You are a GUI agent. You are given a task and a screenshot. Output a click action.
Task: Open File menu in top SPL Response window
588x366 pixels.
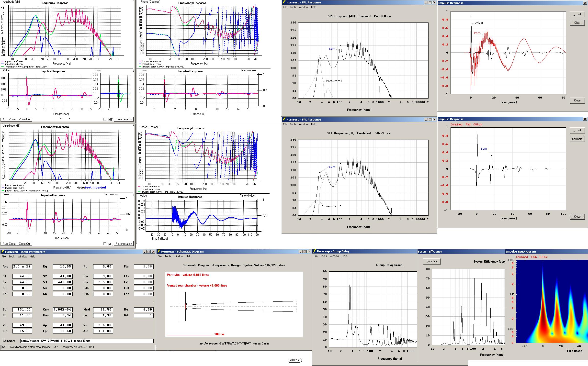click(x=285, y=7)
